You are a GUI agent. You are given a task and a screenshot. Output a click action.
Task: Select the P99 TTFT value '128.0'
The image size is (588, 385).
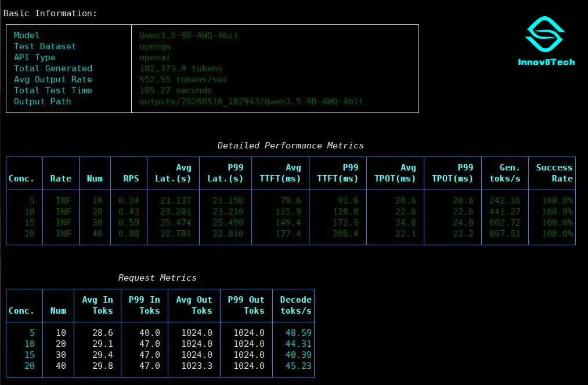click(x=345, y=212)
